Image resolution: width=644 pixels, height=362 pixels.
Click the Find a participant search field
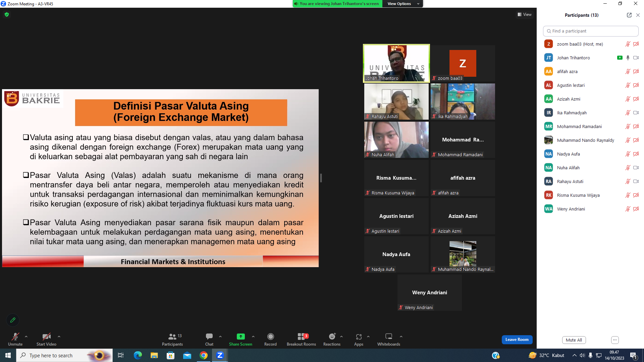pyautogui.click(x=591, y=31)
